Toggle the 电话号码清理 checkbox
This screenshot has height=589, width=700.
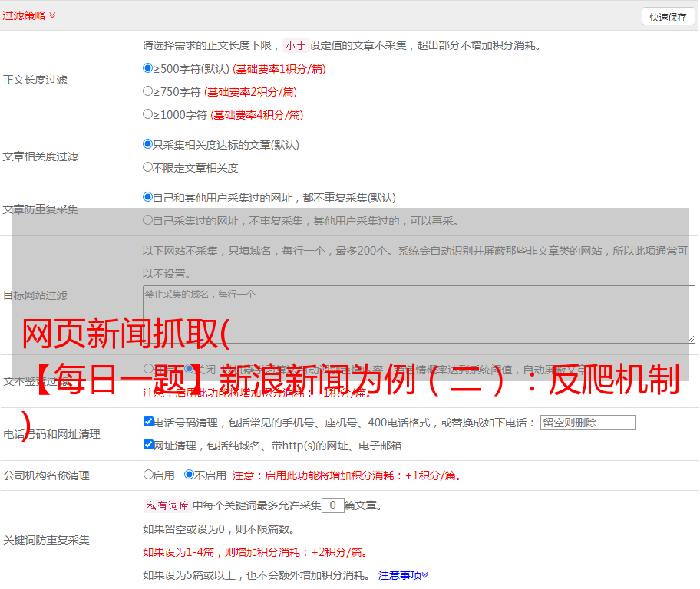(x=149, y=422)
